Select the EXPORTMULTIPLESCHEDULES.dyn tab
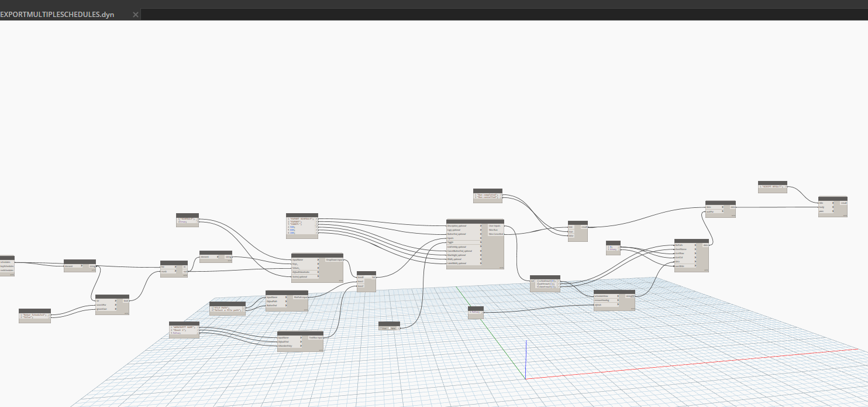 pyautogui.click(x=57, y=14)
